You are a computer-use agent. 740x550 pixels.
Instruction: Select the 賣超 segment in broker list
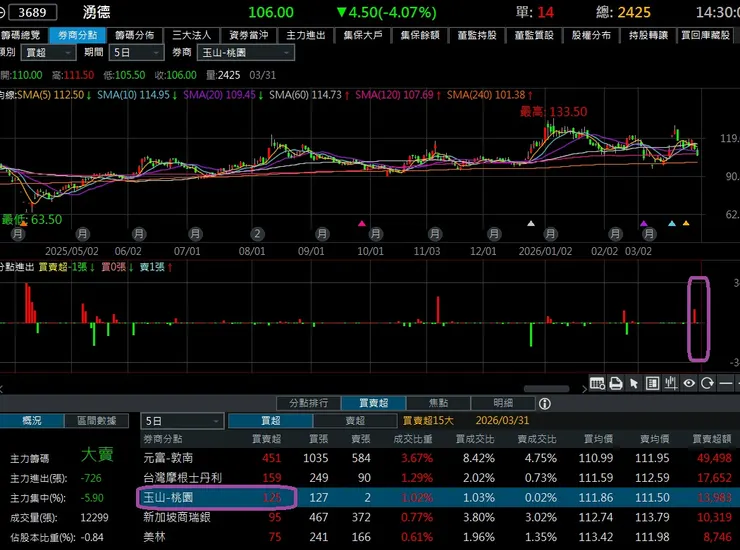click(x=355, y=421)
